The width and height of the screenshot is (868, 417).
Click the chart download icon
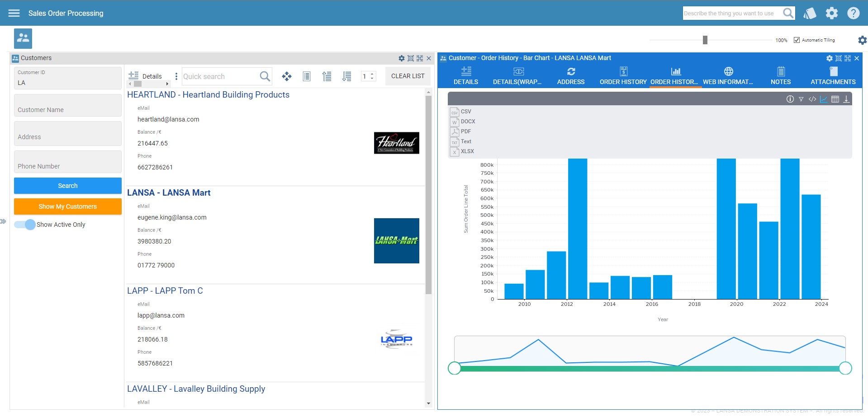tap(846, 98)
